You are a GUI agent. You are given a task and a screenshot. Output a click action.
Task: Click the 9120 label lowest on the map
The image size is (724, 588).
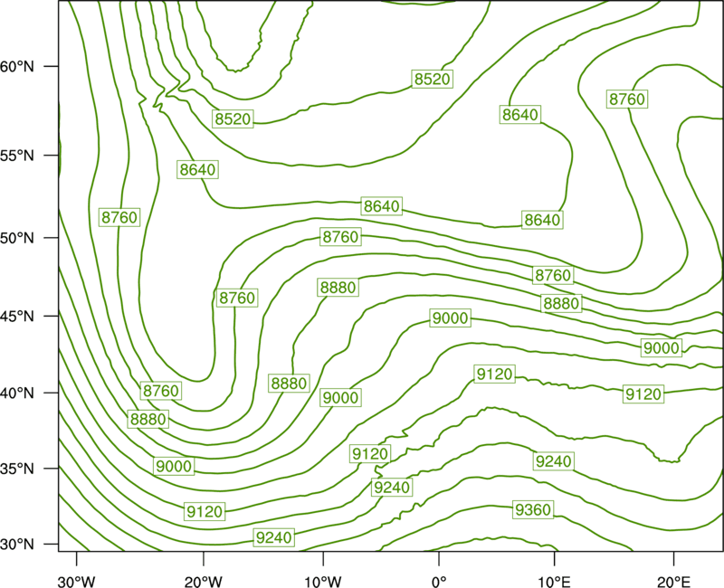[x=205, y=512]
